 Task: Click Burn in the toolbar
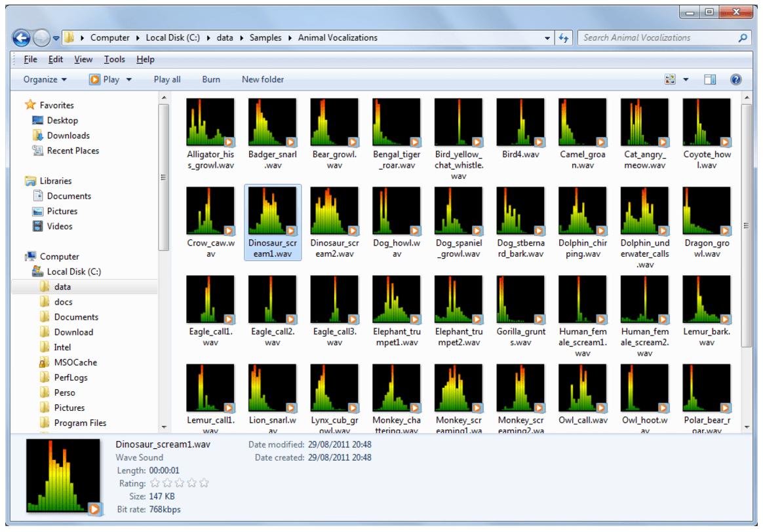click(210, 79)
